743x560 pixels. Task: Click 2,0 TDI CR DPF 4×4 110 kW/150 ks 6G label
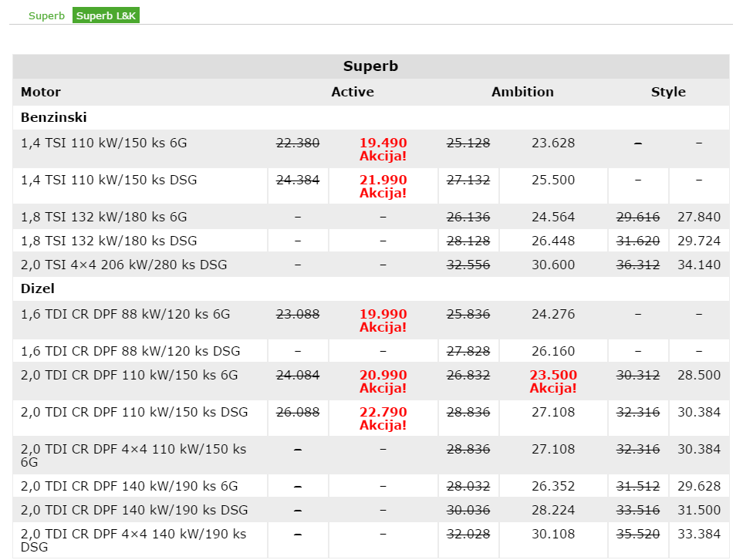(x=133, y=455)
